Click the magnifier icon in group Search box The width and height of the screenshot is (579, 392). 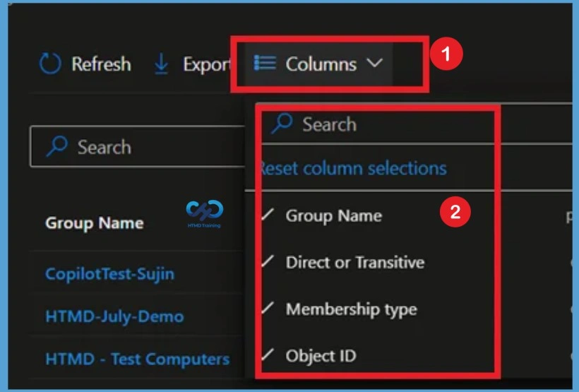(x=57, y=146)
